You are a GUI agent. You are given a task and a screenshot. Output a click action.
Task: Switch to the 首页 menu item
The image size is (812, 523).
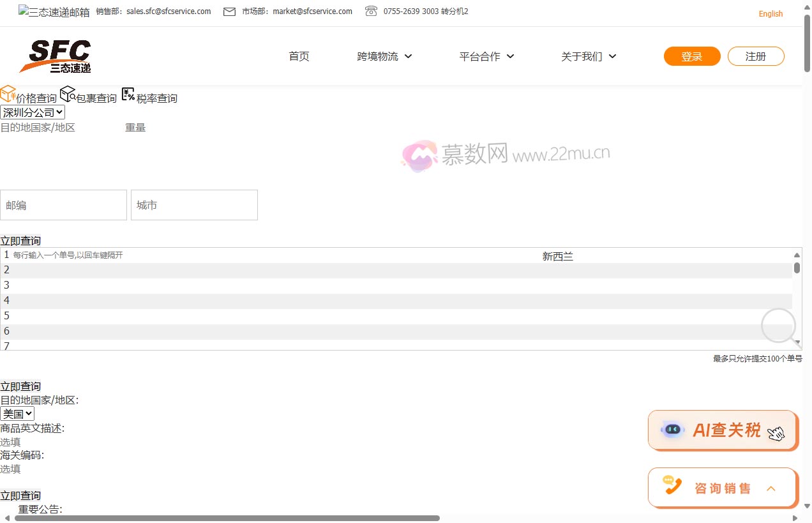(299, 56)
